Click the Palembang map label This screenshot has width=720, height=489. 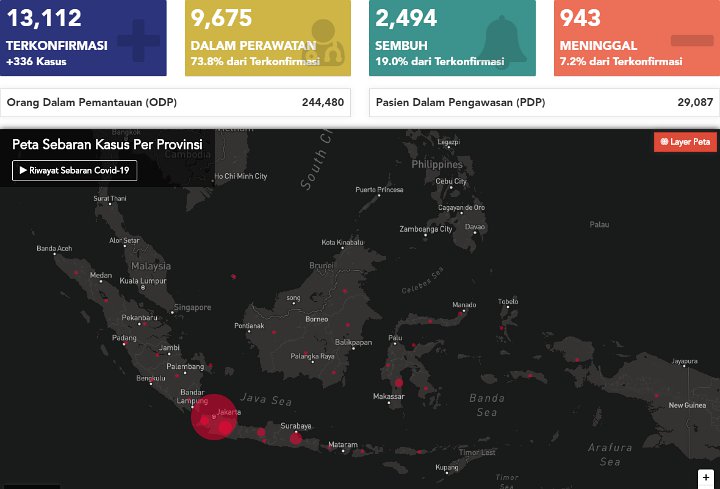185,366
